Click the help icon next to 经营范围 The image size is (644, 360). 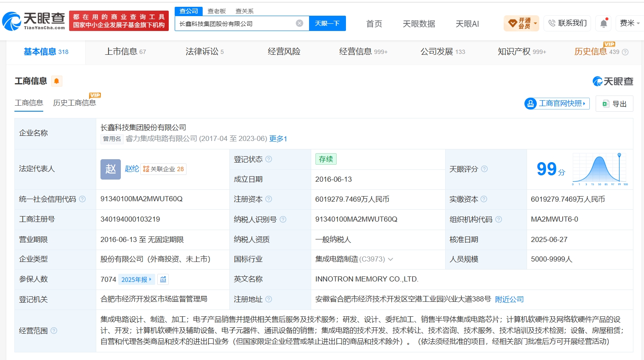[54, 331]
